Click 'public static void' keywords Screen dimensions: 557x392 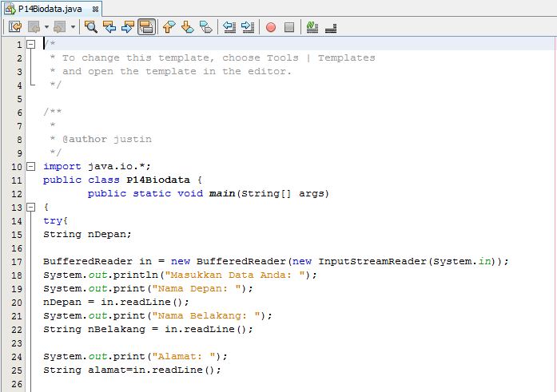145,193
